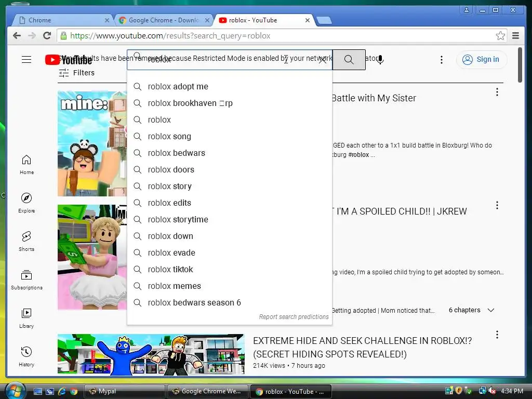The image size is (532, 399).
Task: Bookmark page with the star icon
Action: (500, 36)
